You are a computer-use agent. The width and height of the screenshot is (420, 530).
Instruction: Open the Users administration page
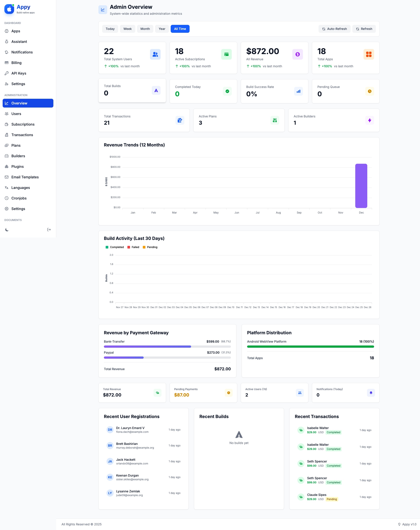[x=16, y=113]
